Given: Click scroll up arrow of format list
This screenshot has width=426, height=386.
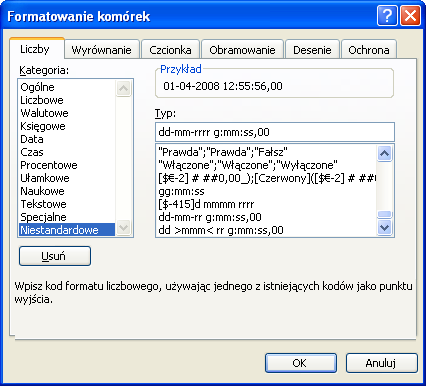Looking at the screenshot, I should point(385,153).
